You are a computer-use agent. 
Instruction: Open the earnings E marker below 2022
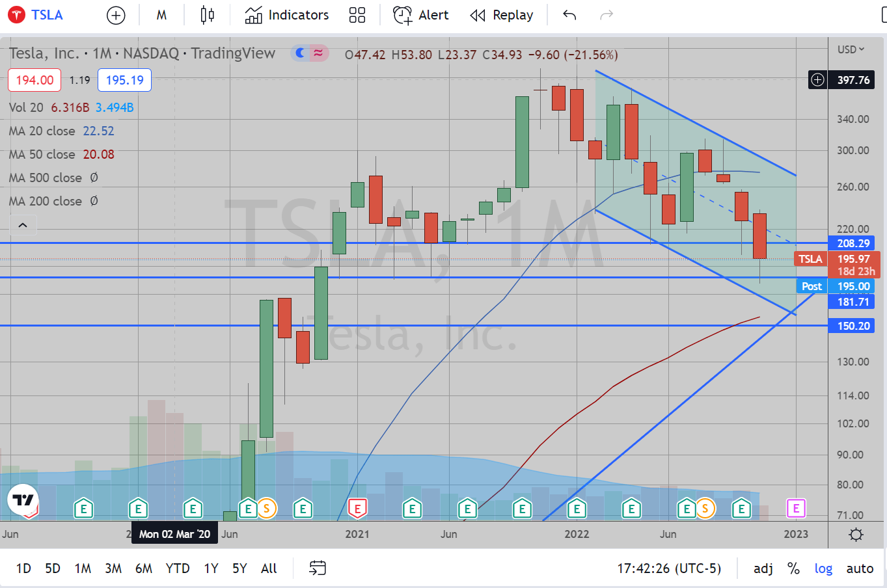(577, 508)
